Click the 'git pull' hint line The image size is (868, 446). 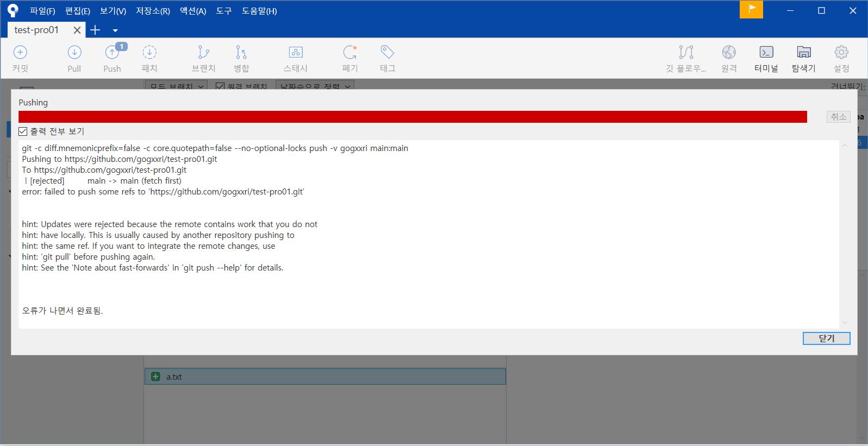89,257
